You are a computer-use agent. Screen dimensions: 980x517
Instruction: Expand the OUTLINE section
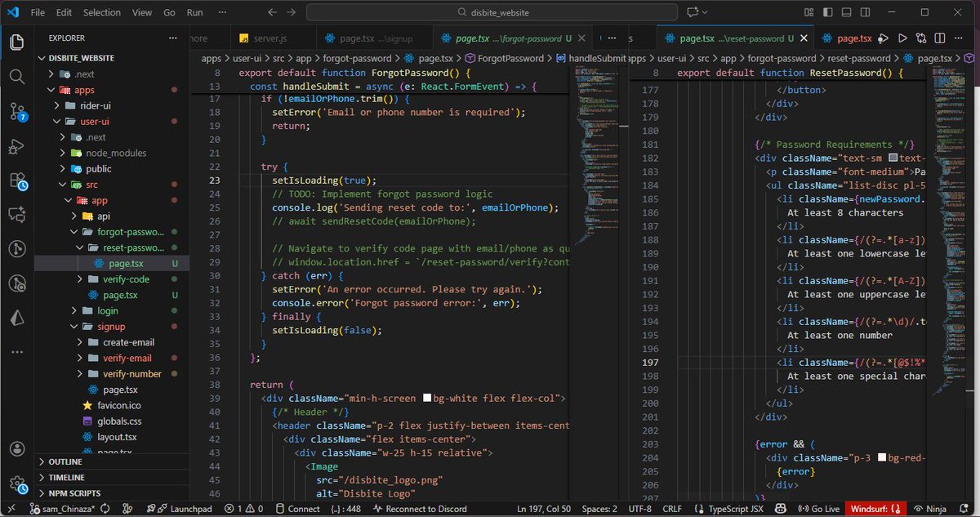[x=112, y=461]
